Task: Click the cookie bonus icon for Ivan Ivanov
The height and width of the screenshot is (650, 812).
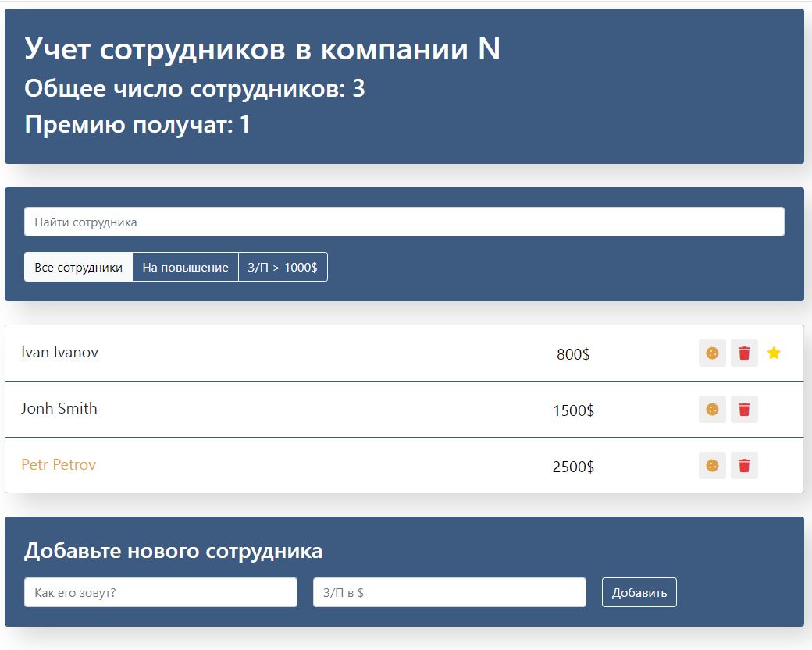Action: tap(712, 353)
